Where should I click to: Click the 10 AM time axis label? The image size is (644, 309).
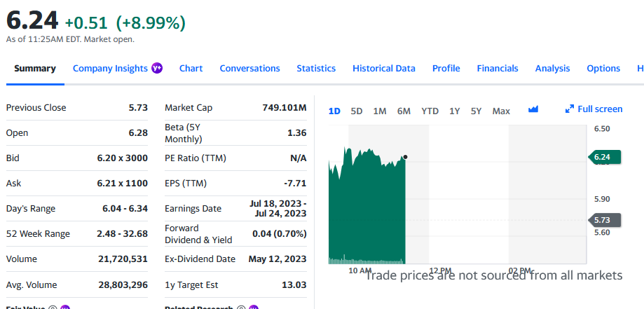[359, 270]
